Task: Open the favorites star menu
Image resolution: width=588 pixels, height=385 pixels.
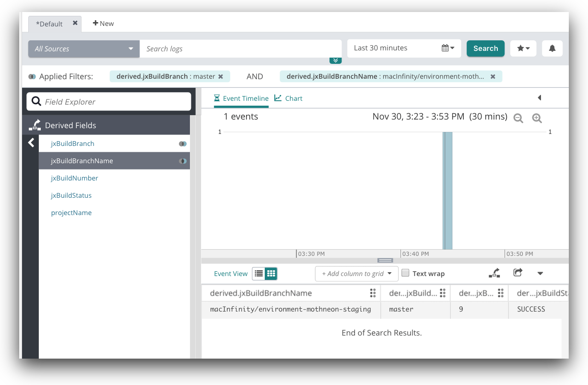Action: point(523,48)
